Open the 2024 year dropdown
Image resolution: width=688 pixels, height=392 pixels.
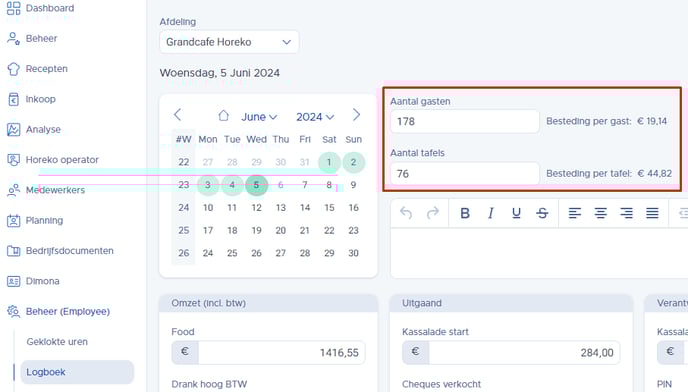(x=315, y=117)
